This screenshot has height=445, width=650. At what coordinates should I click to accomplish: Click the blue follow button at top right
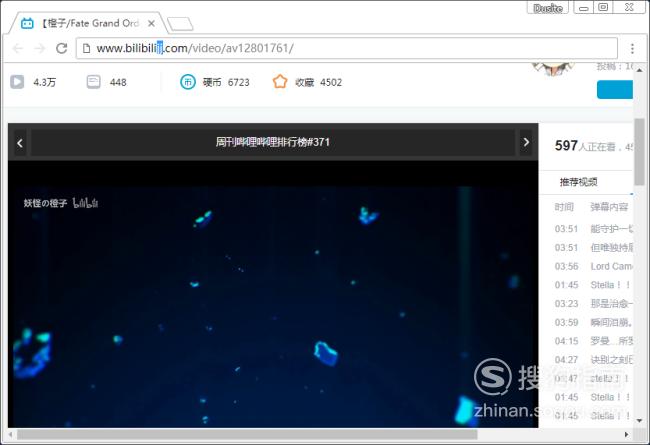[615, 90]
